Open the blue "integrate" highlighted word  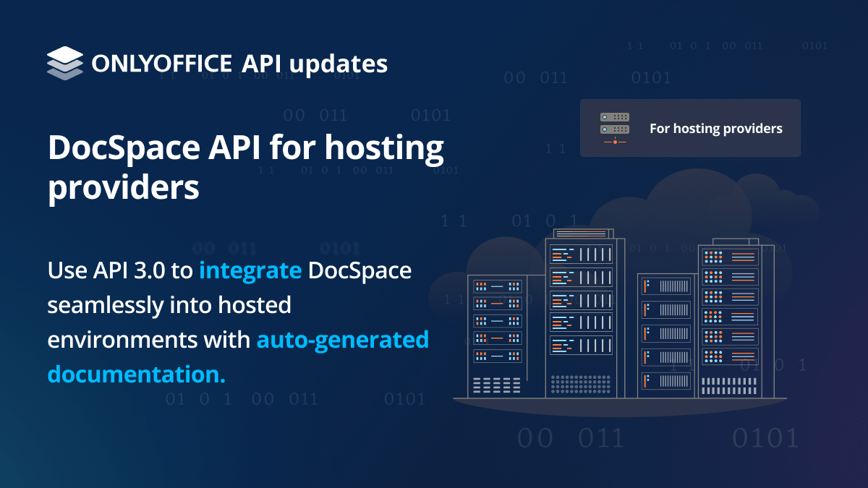tap(250, 271)
